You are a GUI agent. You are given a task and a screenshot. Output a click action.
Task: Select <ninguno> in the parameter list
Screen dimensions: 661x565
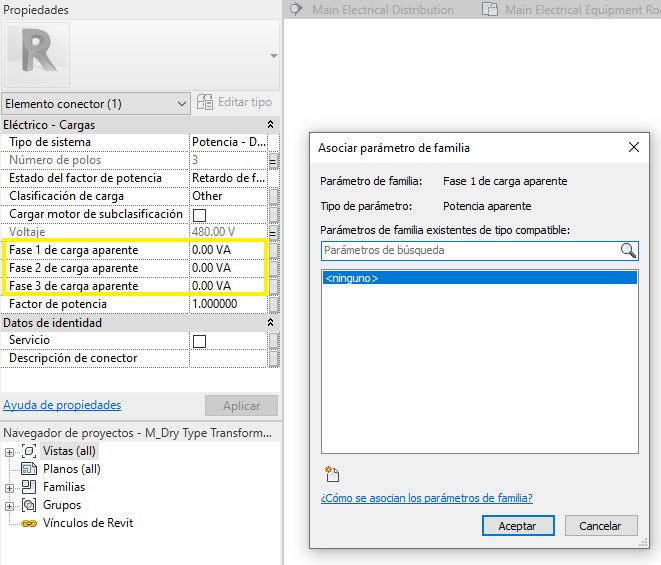tap(479, 278)
